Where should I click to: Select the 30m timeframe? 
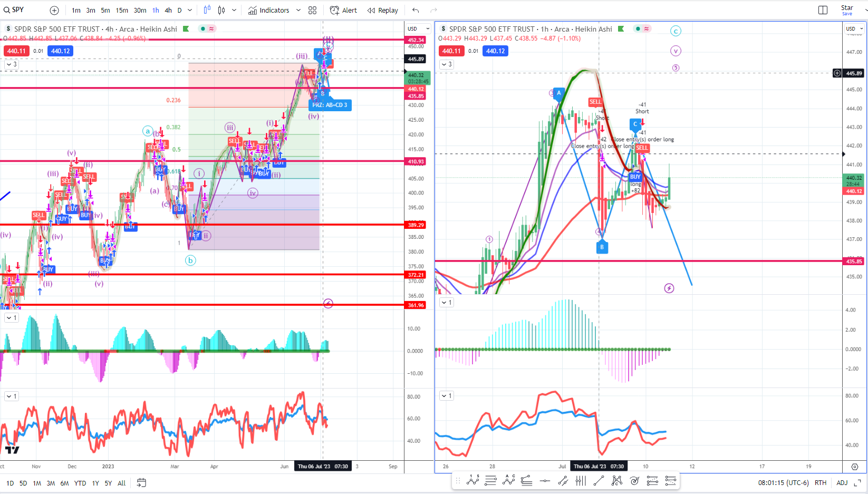(140, 11)
